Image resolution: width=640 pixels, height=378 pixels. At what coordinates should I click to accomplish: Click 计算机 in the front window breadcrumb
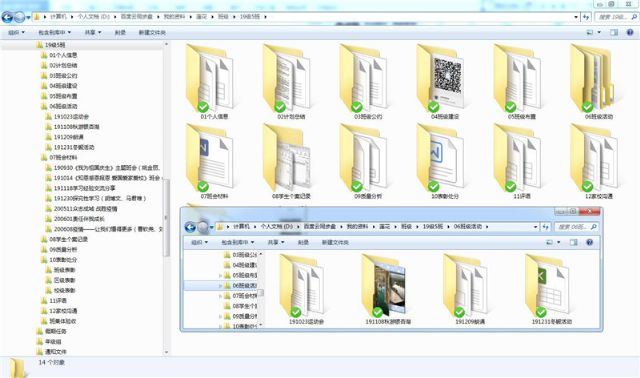point(241,226)
